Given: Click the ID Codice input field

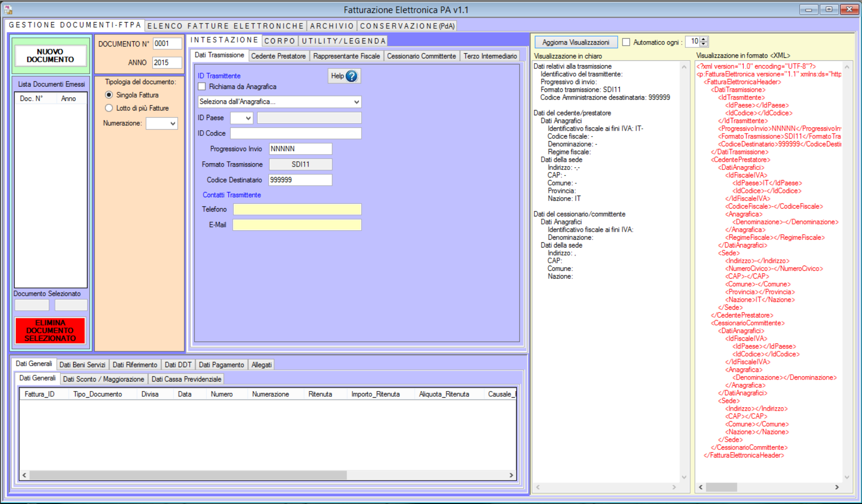Looking at the screenshot, I should (x=295, y=134).
